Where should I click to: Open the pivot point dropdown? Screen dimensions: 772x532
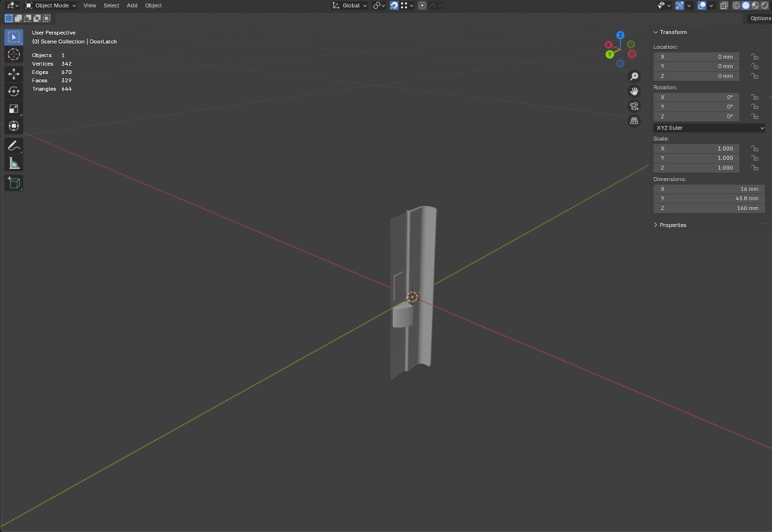pyautogui.click(x=378, y=5)
